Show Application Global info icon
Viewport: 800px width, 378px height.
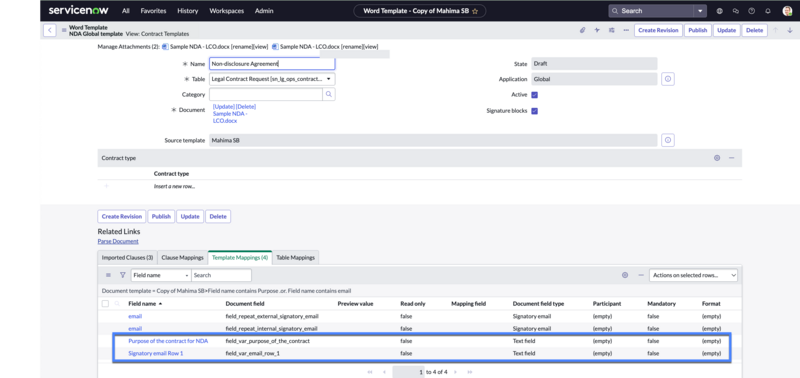click(x=668, y=79)
